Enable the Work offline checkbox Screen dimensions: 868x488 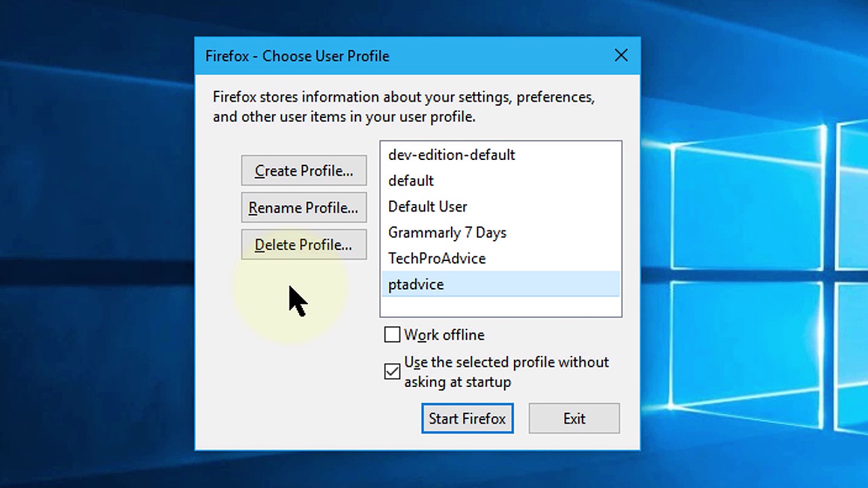pyautogui.click(x=392, y=335)
